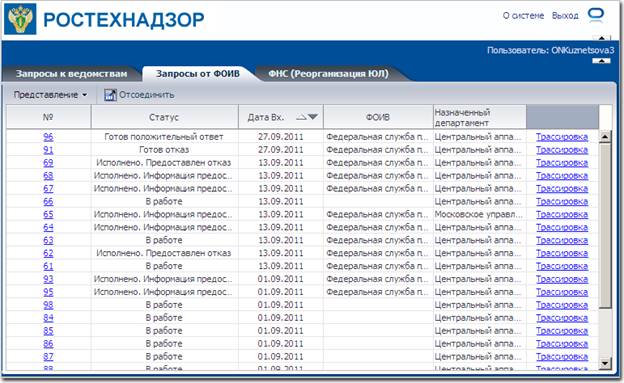Viewport: 624px width, 383px height.
Task: Open request number 96
Action: point(48,137)
